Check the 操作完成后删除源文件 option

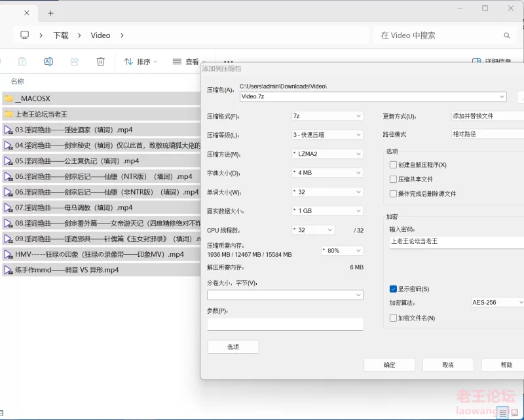[x=393, y=194]
